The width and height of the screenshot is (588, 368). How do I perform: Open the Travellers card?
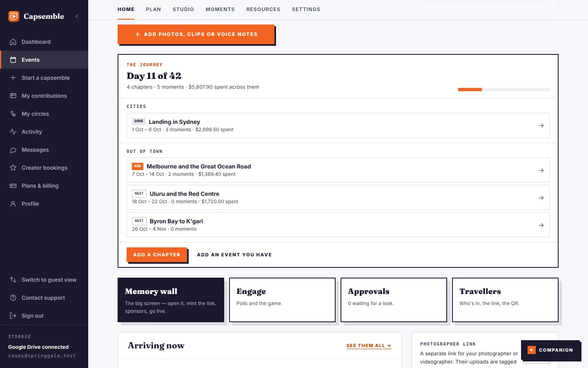point(505,300)
